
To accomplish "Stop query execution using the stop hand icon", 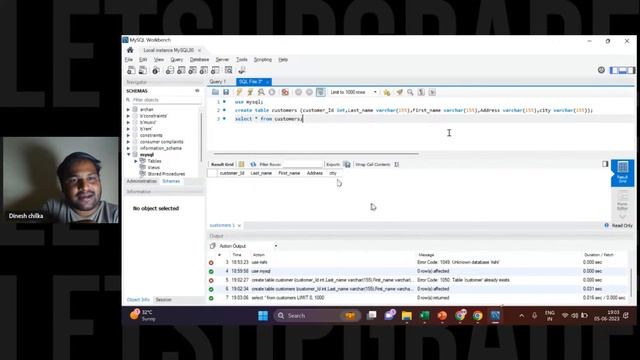I will coord(272,92).
